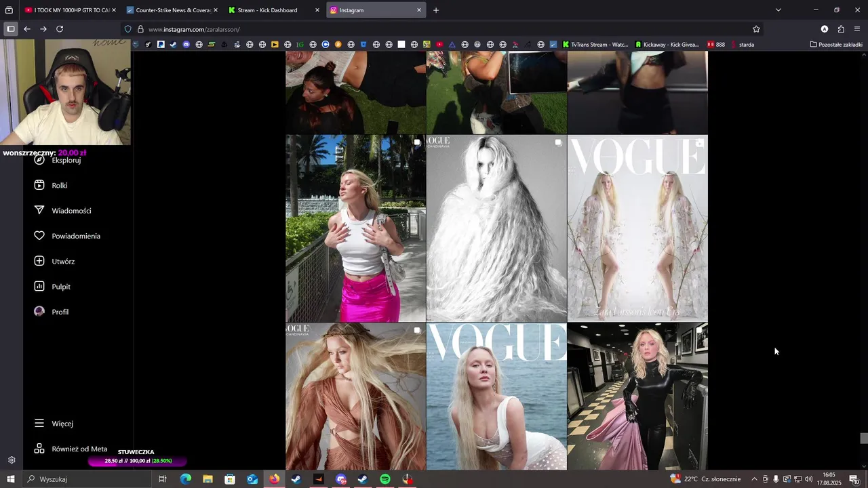Open the volume speaker tray icon
The image size is (868, 488).
[808, 479]
